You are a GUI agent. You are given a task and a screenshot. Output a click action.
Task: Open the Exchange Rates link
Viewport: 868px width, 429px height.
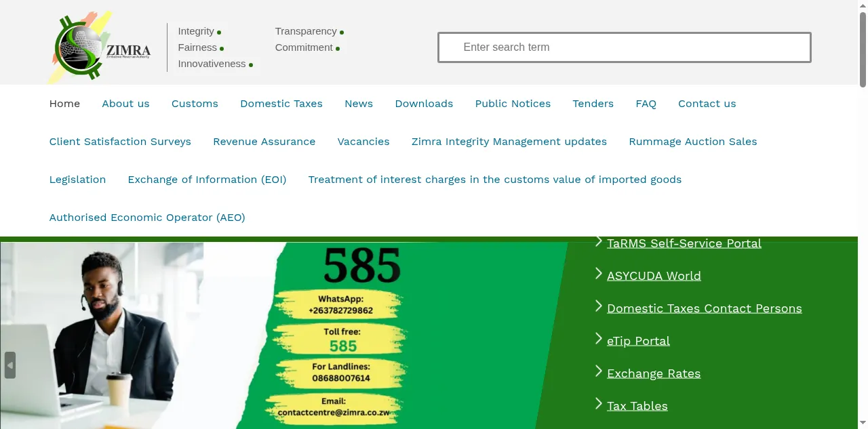tap(654, 373)
